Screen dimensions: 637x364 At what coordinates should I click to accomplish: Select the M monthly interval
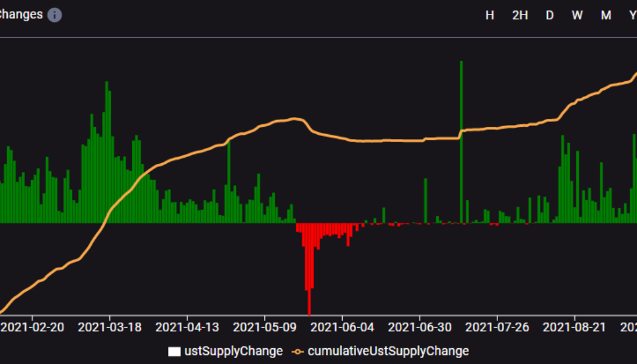606,16
